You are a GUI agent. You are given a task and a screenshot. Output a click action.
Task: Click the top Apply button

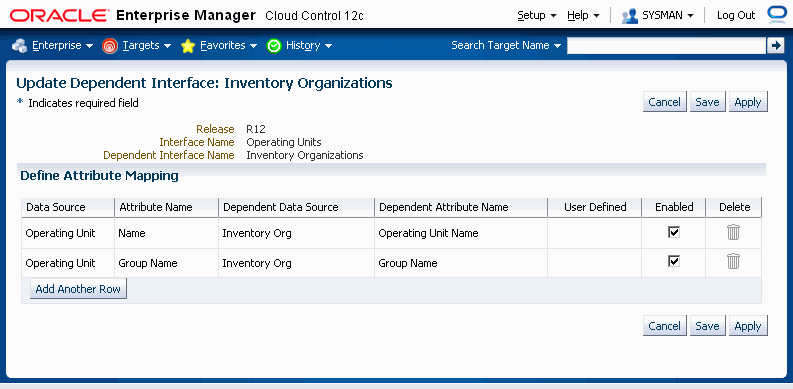[x=748, y=102]
